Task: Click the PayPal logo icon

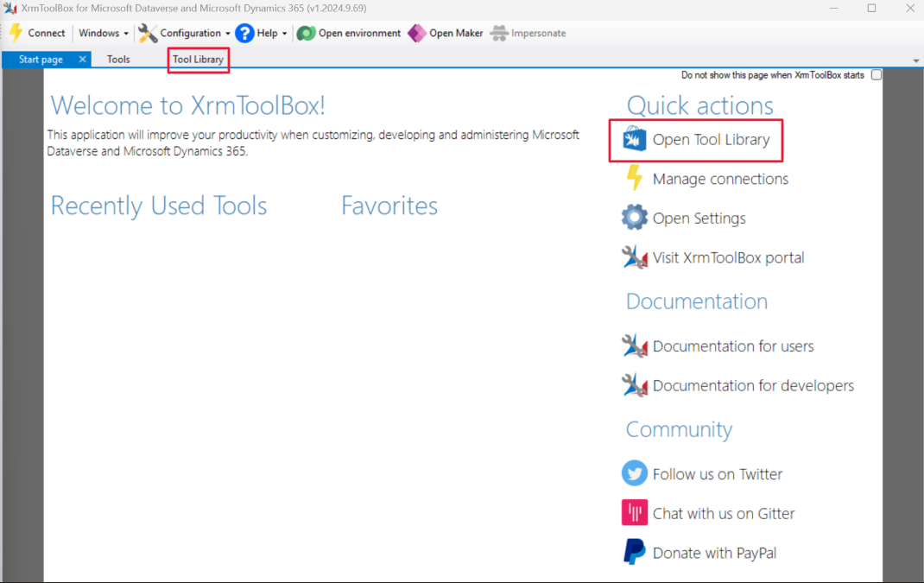Action: click(634, 553)
